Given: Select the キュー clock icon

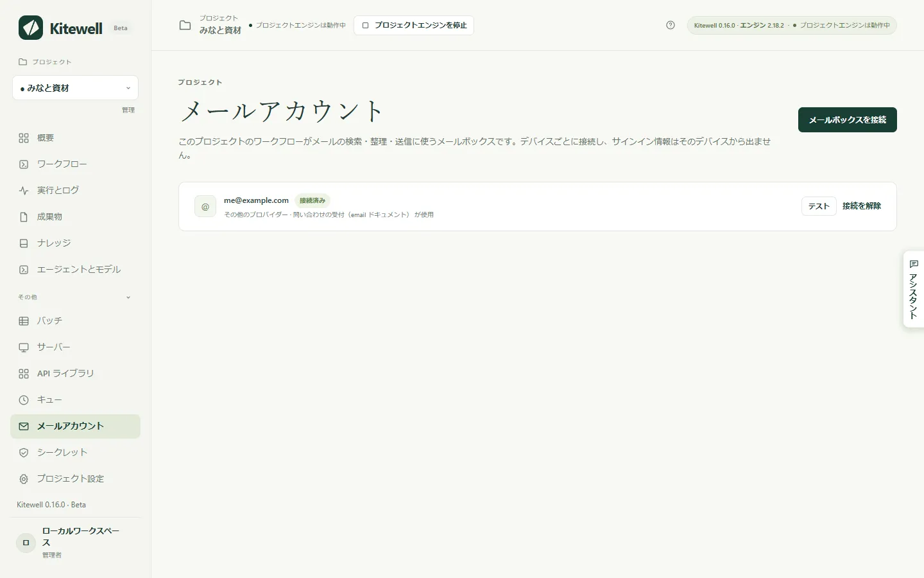Looking at the screenshot, I should coord(24,400).
